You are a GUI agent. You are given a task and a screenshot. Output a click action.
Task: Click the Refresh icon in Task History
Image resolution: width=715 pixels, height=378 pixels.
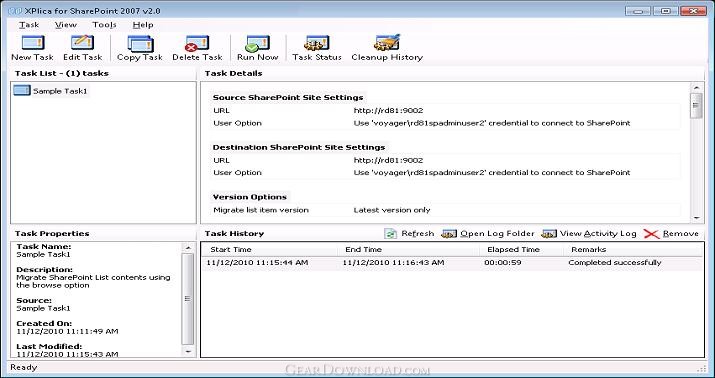click(x=391, y=234)
